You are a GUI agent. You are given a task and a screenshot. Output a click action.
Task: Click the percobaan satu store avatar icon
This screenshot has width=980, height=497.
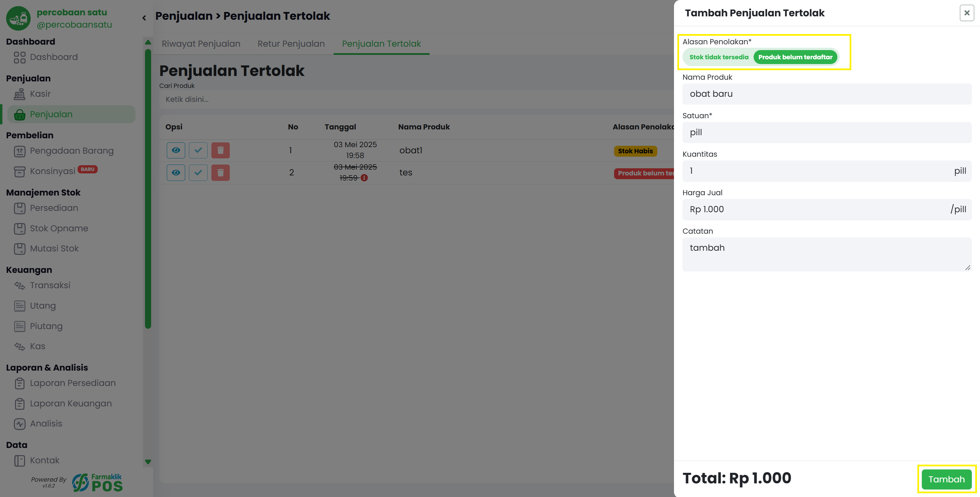click(18, 18)
